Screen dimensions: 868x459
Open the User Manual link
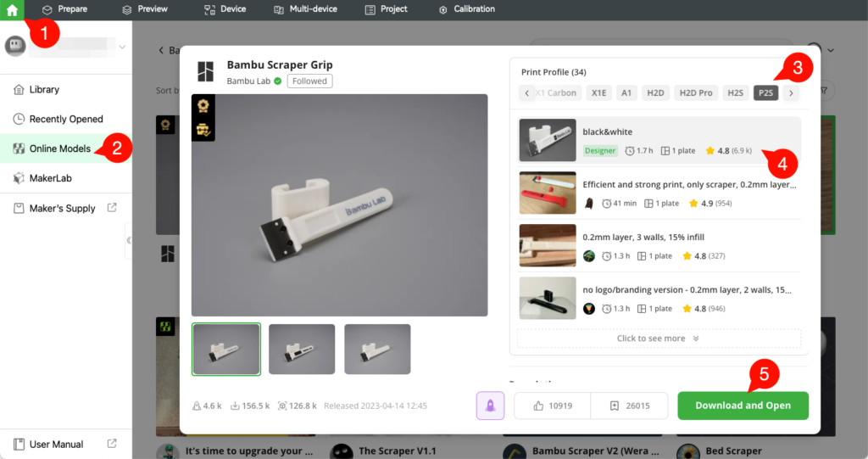pyautogui.click(x=56, y=444)
